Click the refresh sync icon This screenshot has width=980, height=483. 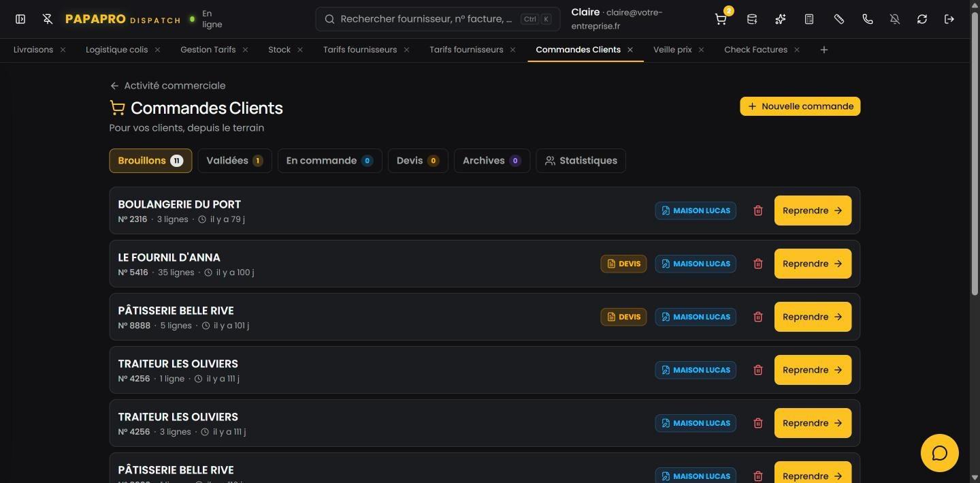tap(922, 19)
